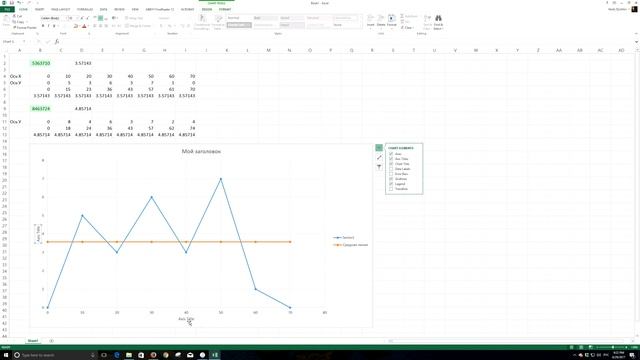The image size is (640, 360).
Task: Uncheck the Legend checkbox
Action: tap(391, 184)
